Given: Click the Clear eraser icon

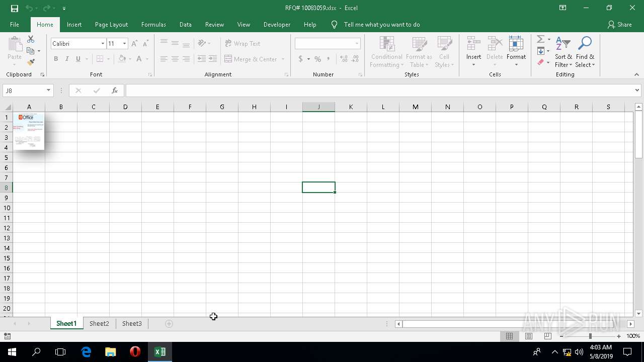Looking at the screenshot, I should 540,62.
